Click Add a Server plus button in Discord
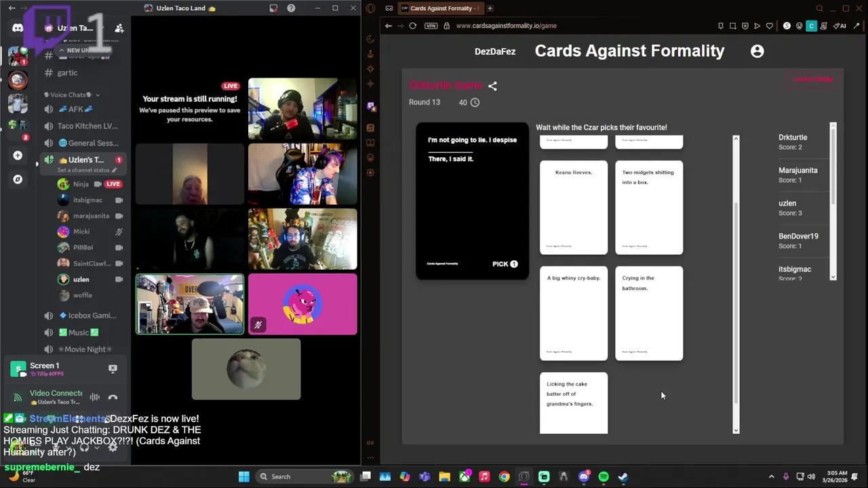868x488 pixels. point(18,155)
